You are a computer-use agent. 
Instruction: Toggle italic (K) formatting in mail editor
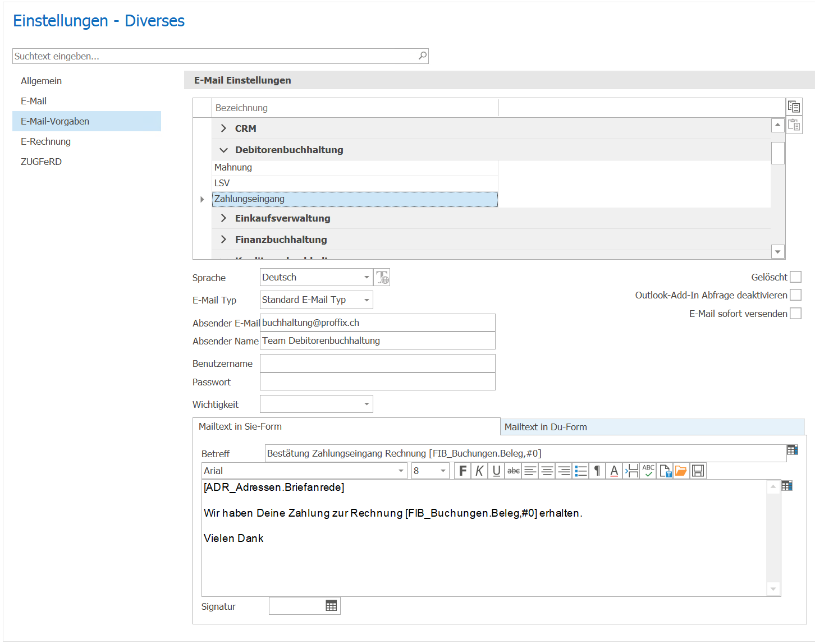pyautogui.click(x=479, y=471)
